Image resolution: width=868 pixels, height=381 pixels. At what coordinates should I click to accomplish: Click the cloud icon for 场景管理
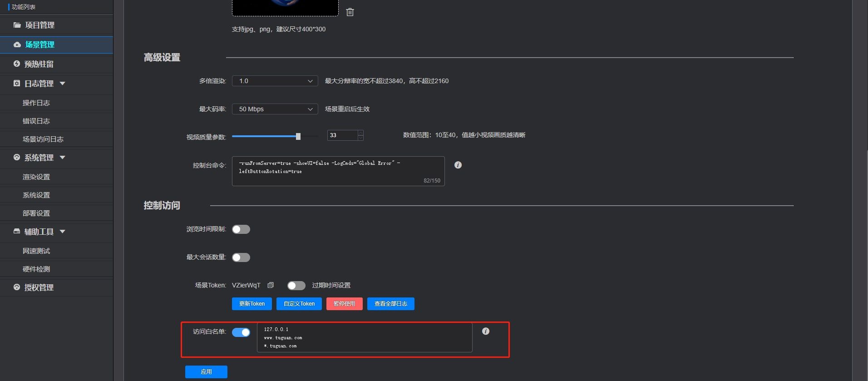pyautogui.click(x=17, y=45)
